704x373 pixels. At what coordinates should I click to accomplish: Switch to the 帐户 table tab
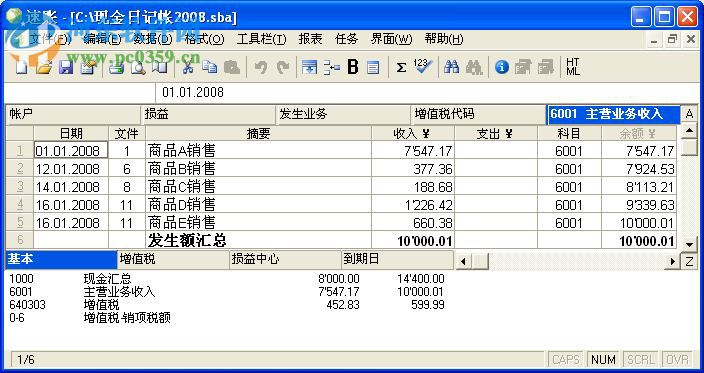[73, 115]
